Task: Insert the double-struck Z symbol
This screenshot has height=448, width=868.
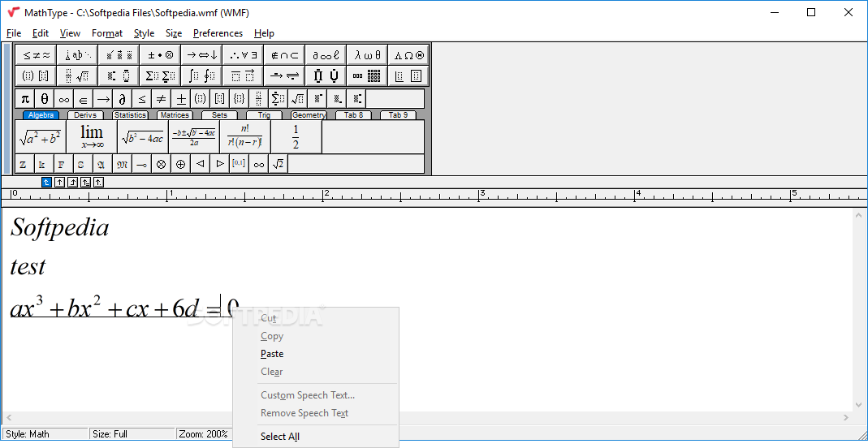Action: tap(24, 164)
